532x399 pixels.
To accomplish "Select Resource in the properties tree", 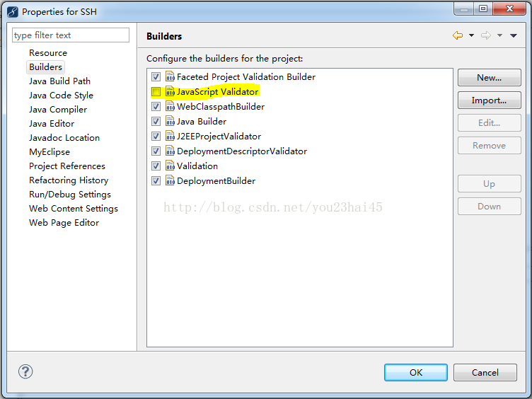I will click(x=48, y=53).
